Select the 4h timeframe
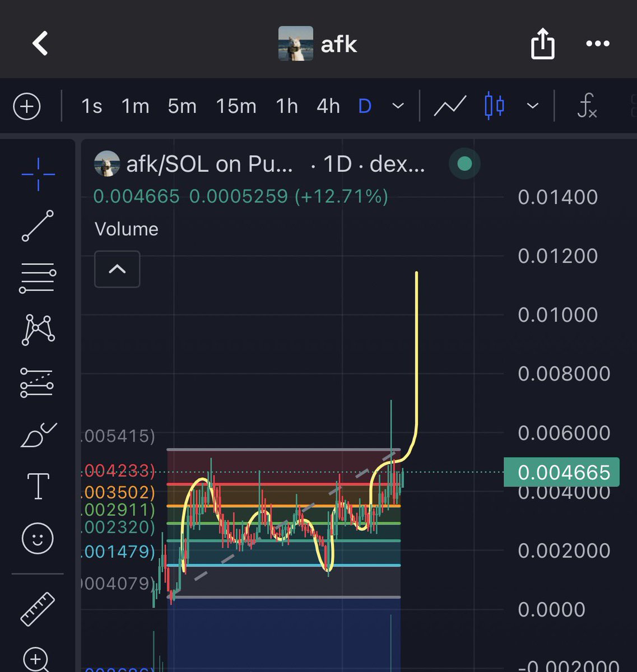 [328, 106]
